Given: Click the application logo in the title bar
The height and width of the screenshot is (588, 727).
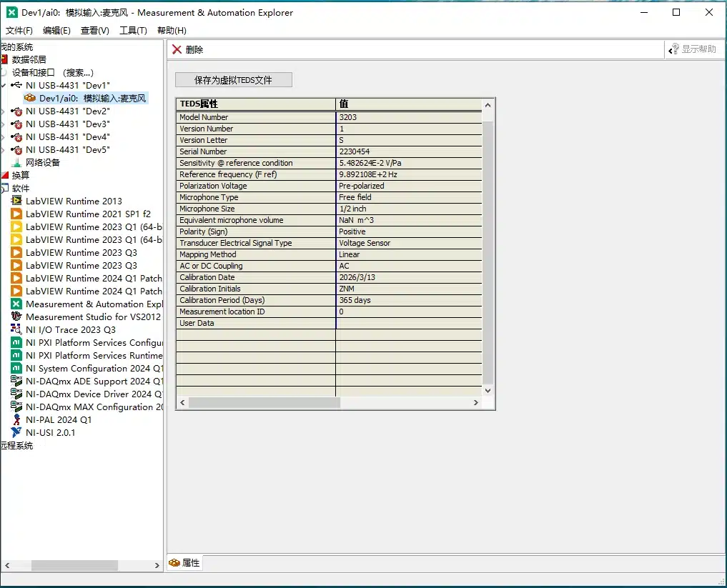Looking at the screenshot, I should coord(12,13).
